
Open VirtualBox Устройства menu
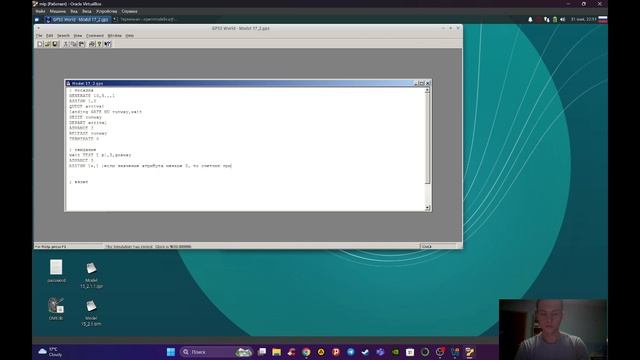pyautogui.click(x=107, y=11)
